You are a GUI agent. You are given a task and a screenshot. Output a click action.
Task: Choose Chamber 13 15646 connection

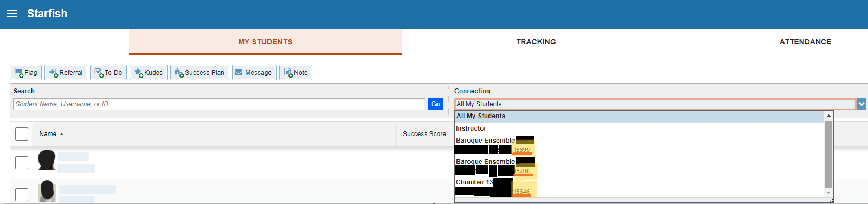(x=640, y=187)
